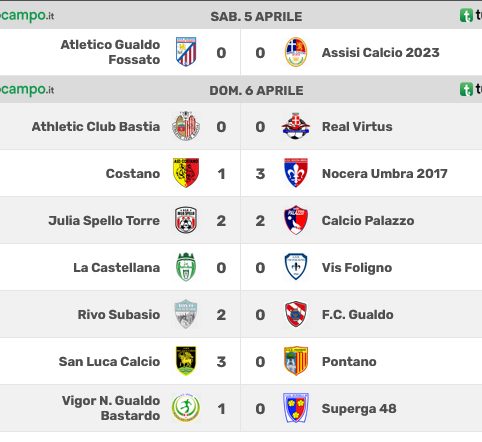Open the San Luca Calcio black-yellow crest
The height and width of the screenshot is (442, 482).
(186, 361)
